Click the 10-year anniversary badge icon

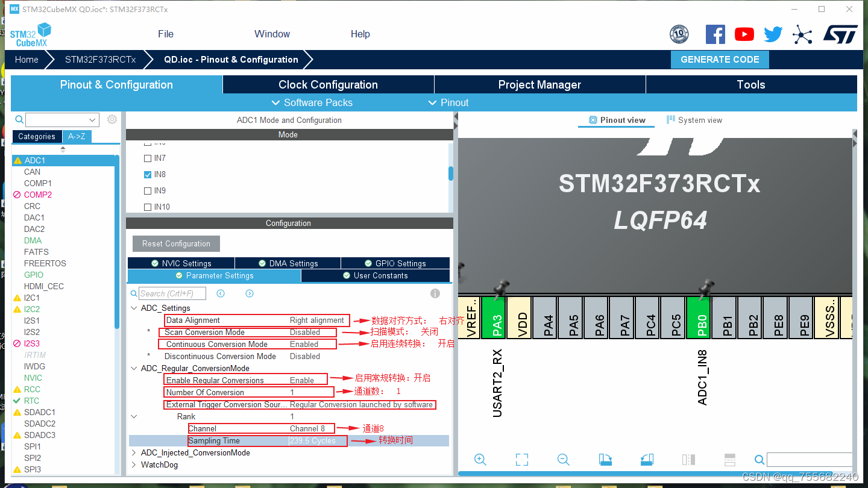[x=679, y=34]
